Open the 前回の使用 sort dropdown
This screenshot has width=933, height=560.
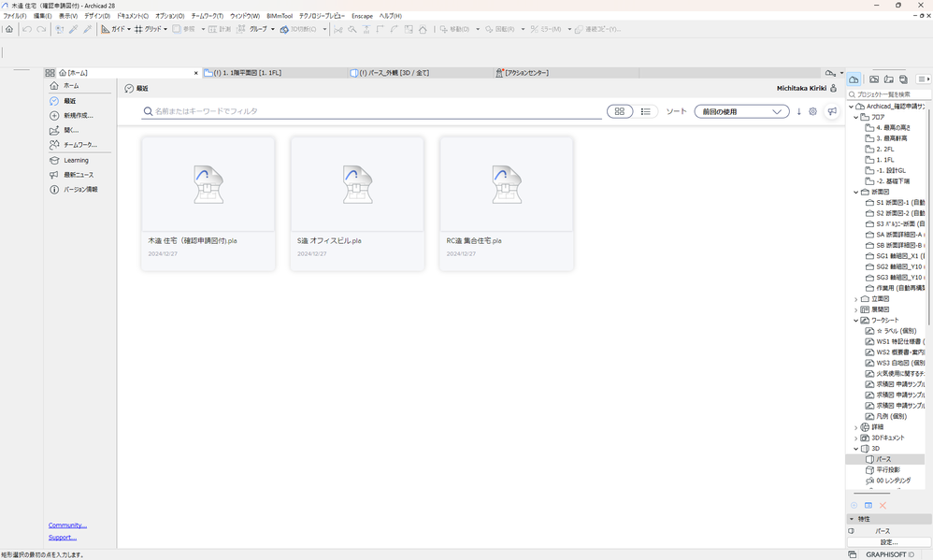pos(741,111)
